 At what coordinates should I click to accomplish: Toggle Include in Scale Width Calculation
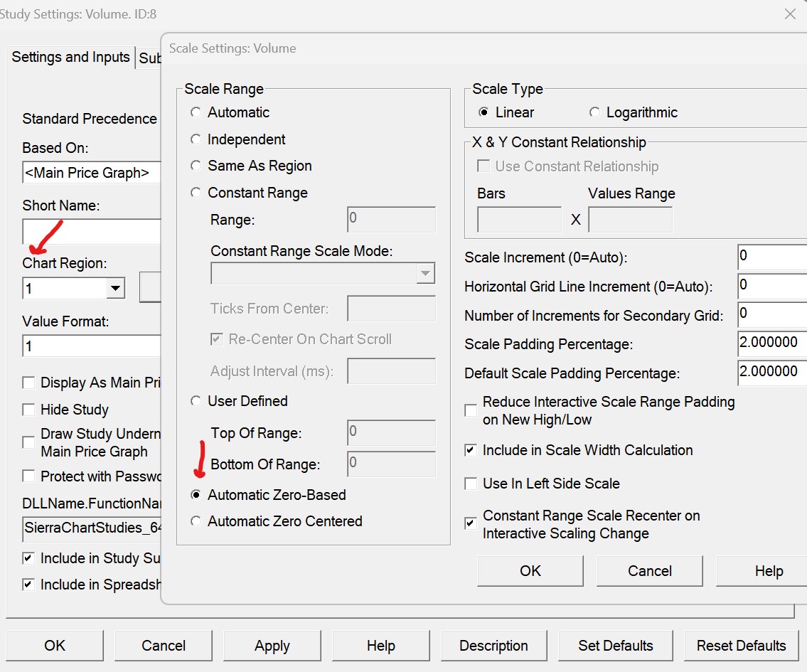point(471,451)
